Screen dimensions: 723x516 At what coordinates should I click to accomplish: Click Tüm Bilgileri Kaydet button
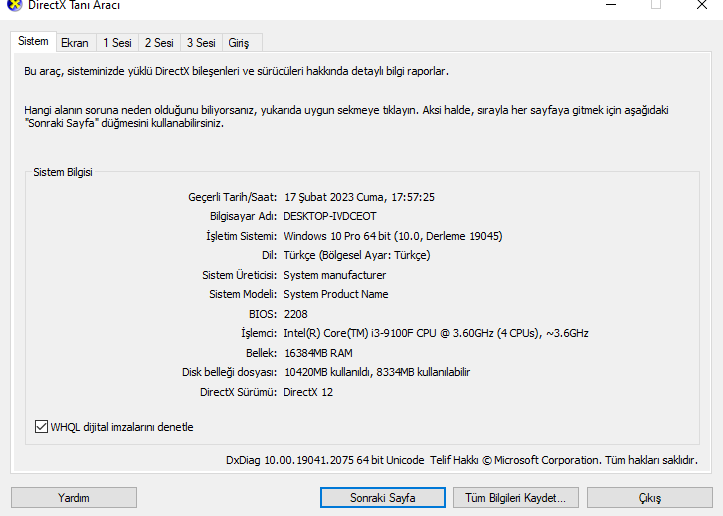(x=516, y=498)
